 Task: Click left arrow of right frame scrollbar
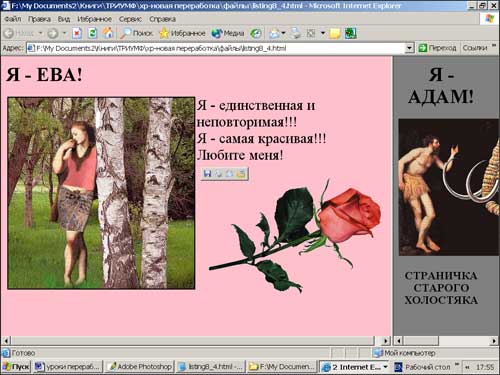point(398,341)
